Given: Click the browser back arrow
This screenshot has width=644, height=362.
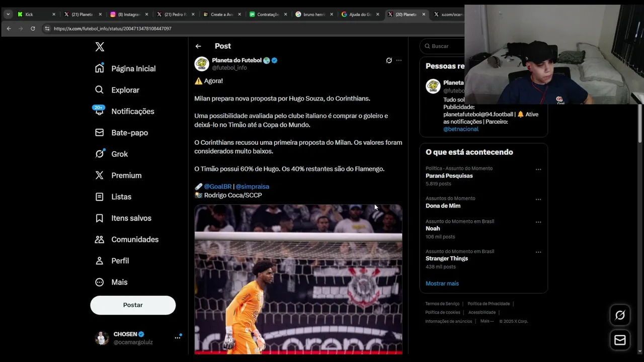Looking at the screenshot, I should click(9, 29).
